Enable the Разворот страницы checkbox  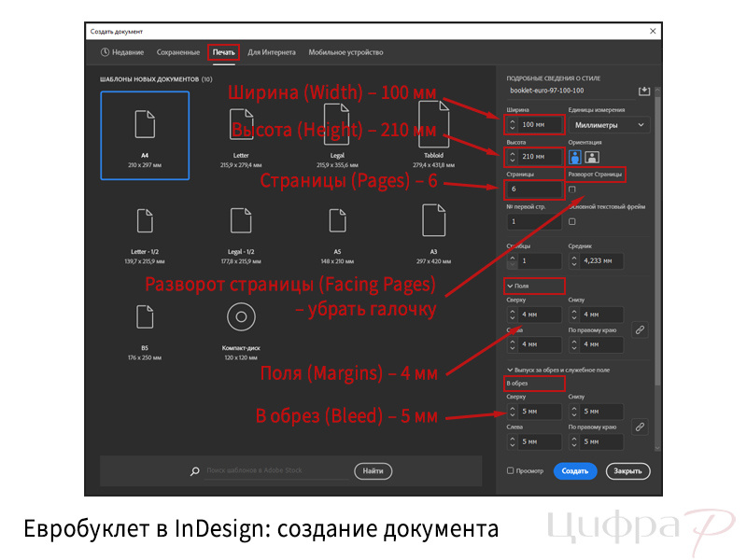(x=571, y=189)
